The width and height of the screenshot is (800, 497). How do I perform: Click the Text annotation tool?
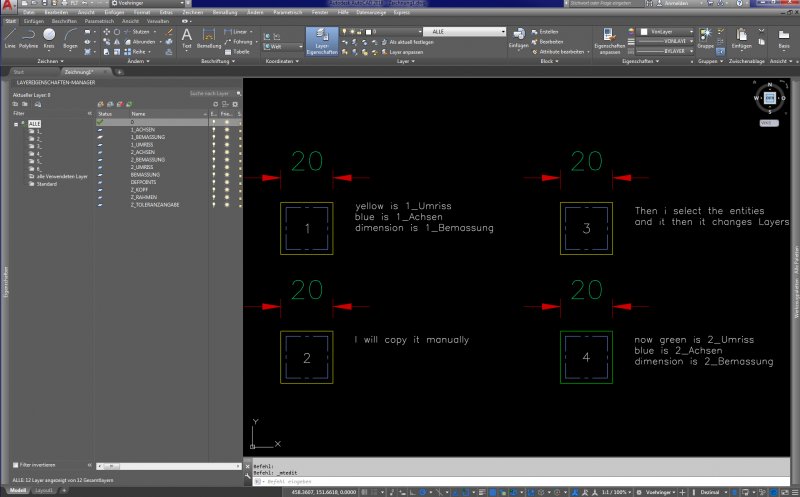pyautogui.click(x=186, y=38)
